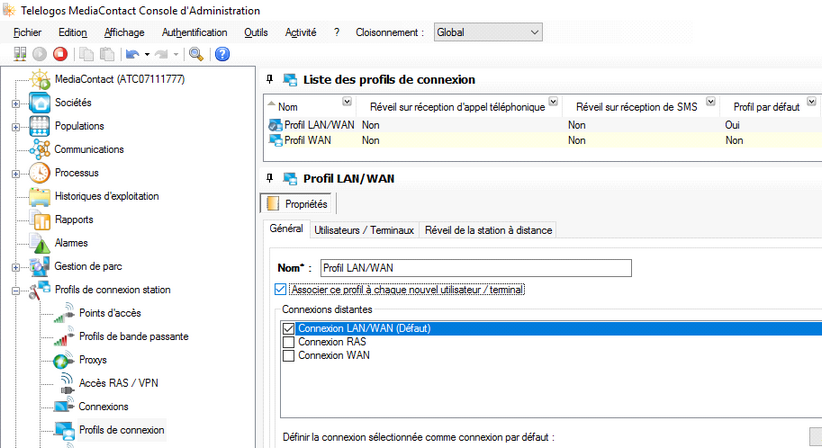
Task: Select the Alarmes warning icon in tree
Action: point(39,243)
